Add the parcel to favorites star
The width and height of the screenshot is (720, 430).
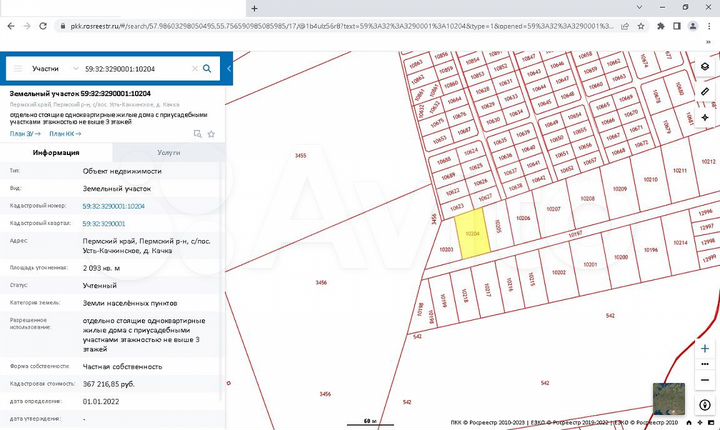coord(211,133)
